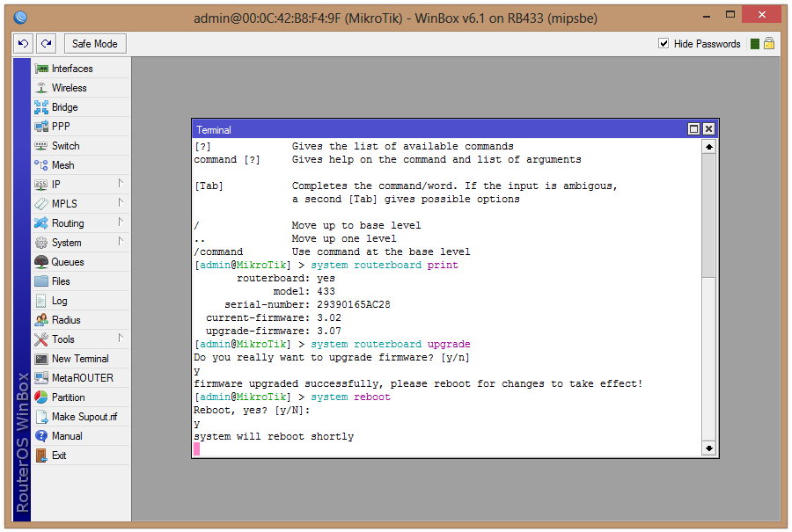Image resolution: width=792 pixels, height=532 pixels.
Task: Click 'system will reboot shortly' text
Action: point(274,437)
